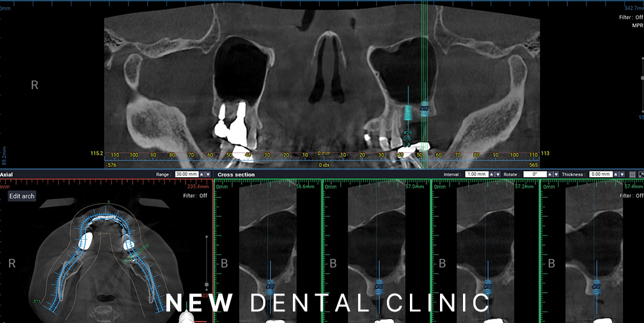
Task: Open the cross section grid layout icon
Action: click(x=632, y=174)
